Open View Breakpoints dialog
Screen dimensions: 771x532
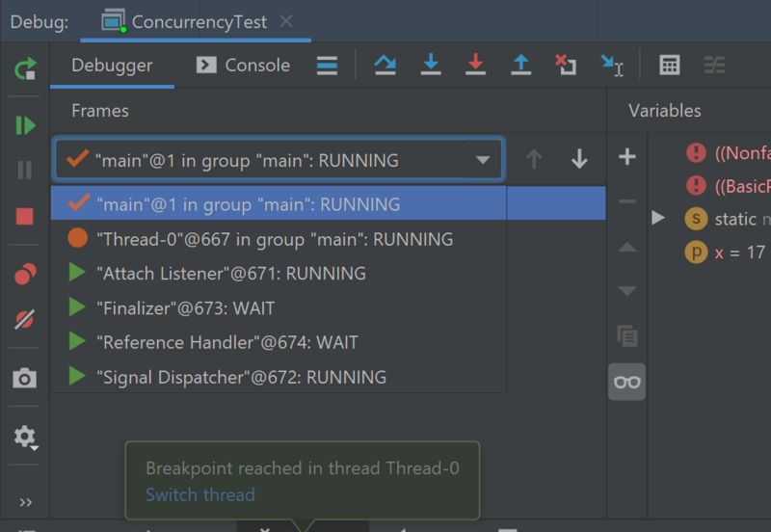pyautogui.click(x=25, y=274)
